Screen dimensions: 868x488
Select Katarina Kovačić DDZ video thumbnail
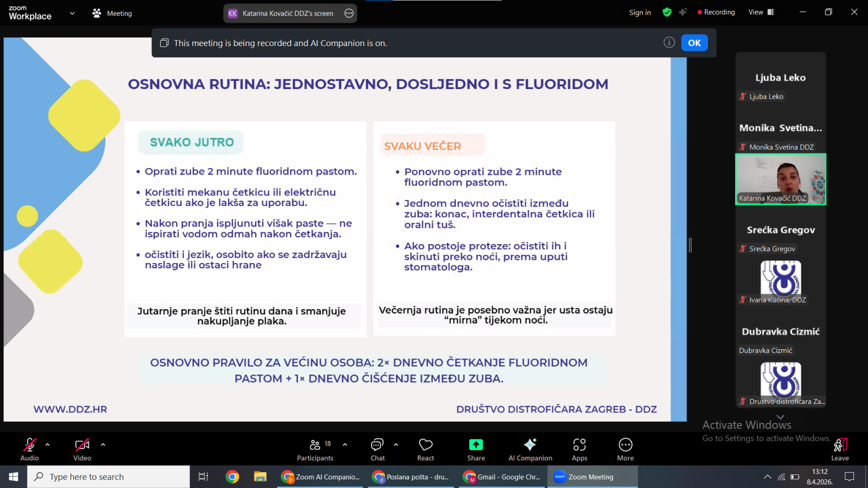click(x=780, y=179)
